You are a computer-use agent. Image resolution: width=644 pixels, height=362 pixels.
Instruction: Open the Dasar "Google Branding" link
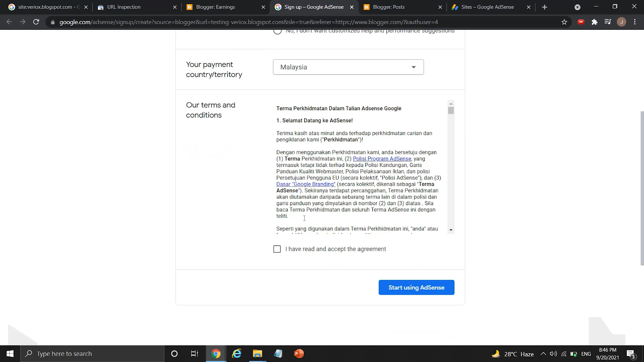[x=305, y=184]
